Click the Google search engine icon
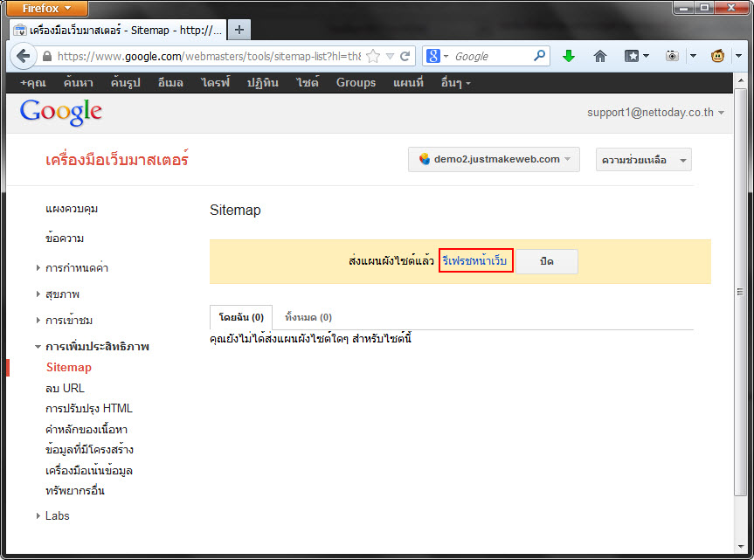Screen dimensions: 754x560 (432, 56)
